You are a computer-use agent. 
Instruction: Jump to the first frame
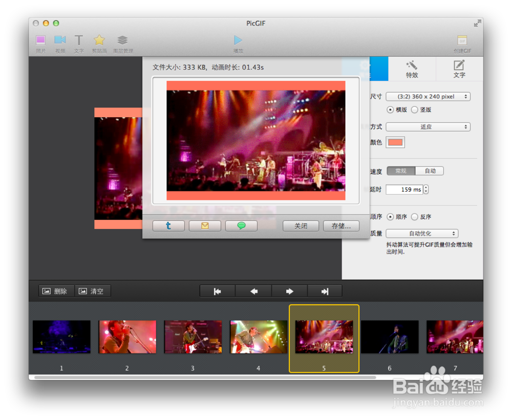pyautogui.click(x=218, y=291)
